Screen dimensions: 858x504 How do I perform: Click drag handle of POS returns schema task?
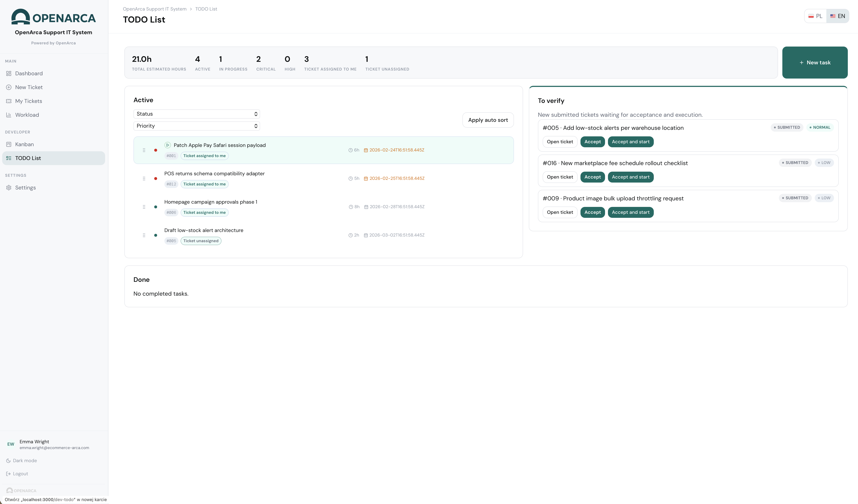click(x=144, y=178)
